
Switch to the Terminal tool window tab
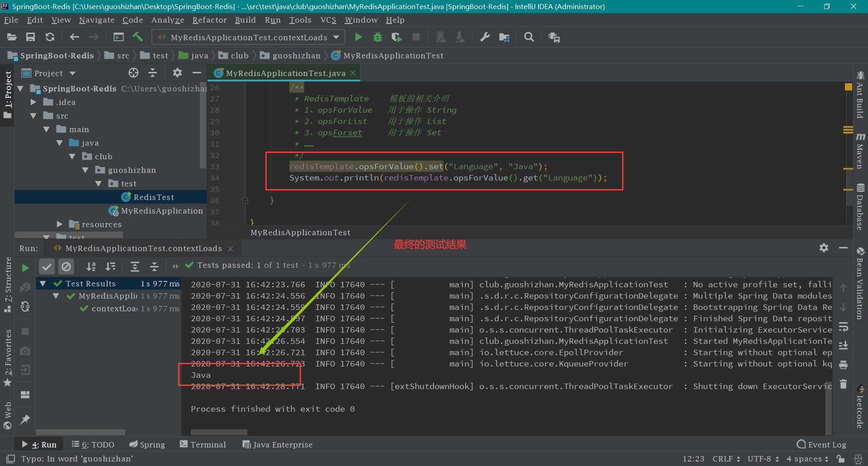203,445
